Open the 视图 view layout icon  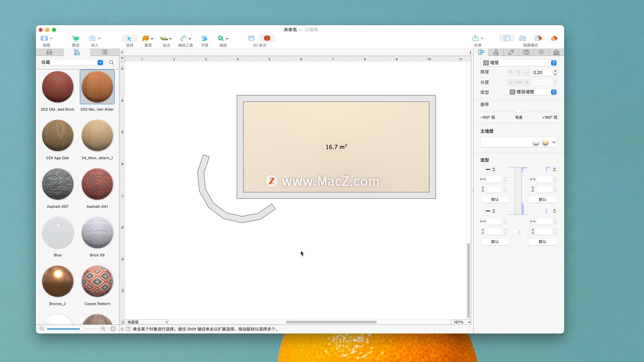point(44,38)
